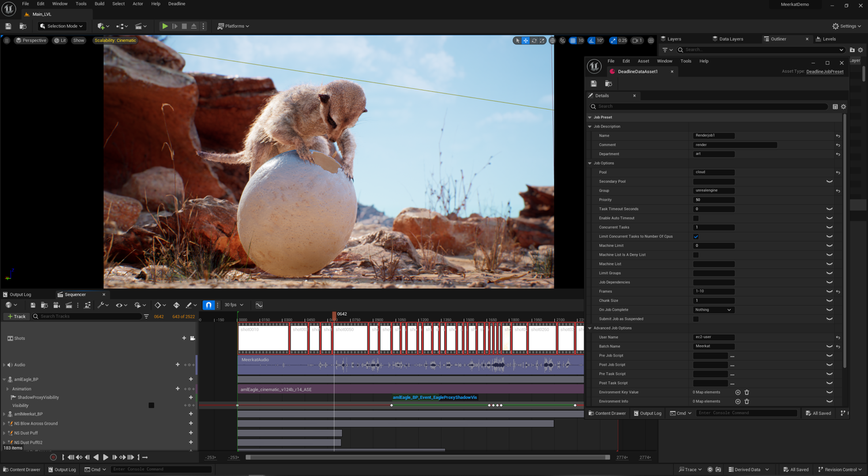The image size is (868, 476).
Task: Open the Sequencer playback options wrench icon
Action: 100,305
